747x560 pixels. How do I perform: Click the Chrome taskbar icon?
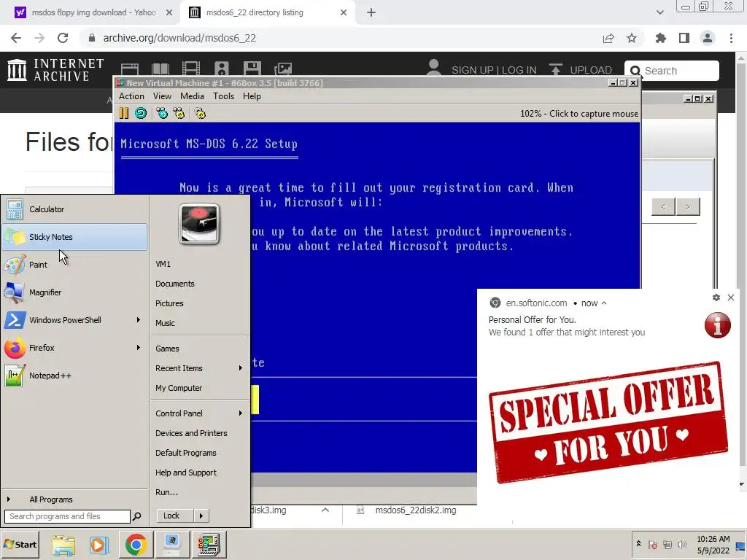click(x=136, y=545)
